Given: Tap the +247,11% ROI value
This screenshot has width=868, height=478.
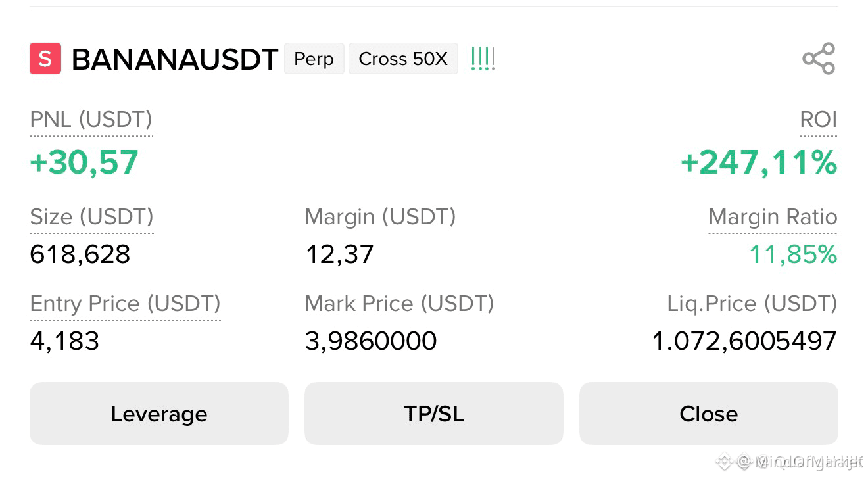Looking at the screenshot, I should [x=759, y=162].
